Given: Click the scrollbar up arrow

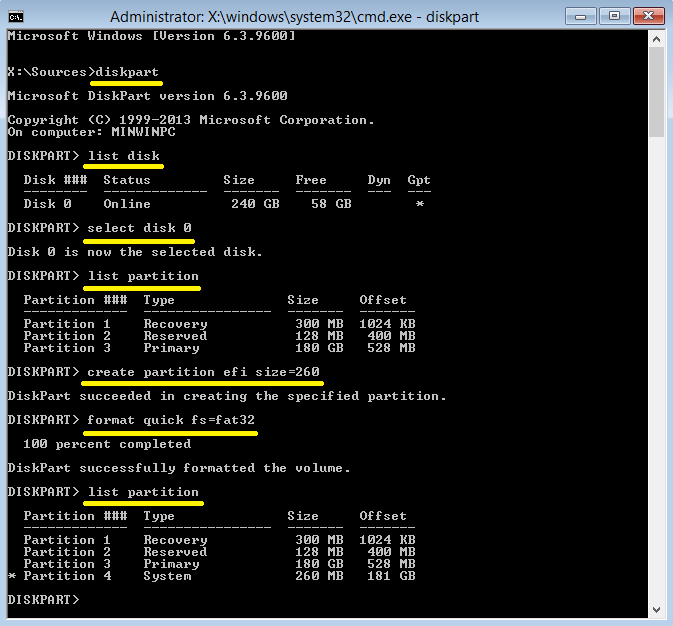Looking at the screenshot, I should point(656,38).
